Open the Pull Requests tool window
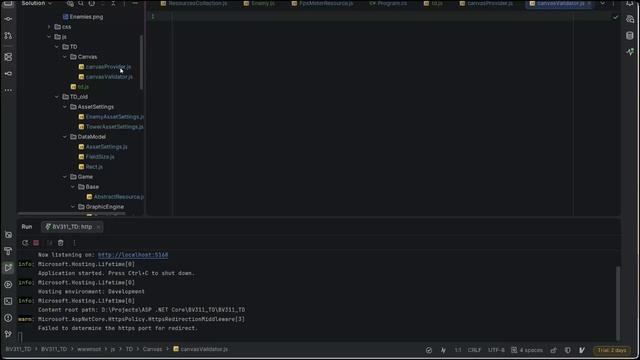This screenshot has height=360, width=640. [8, 36]
